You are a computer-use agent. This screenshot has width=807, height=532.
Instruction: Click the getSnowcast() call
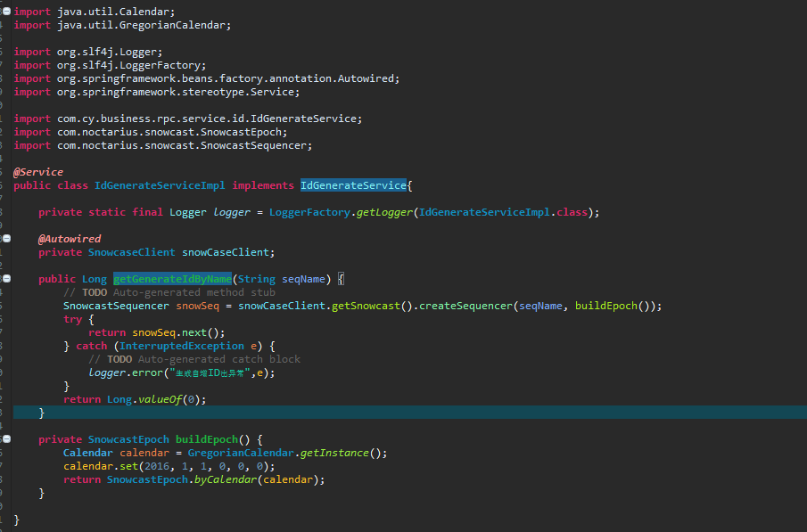point(372,306)
